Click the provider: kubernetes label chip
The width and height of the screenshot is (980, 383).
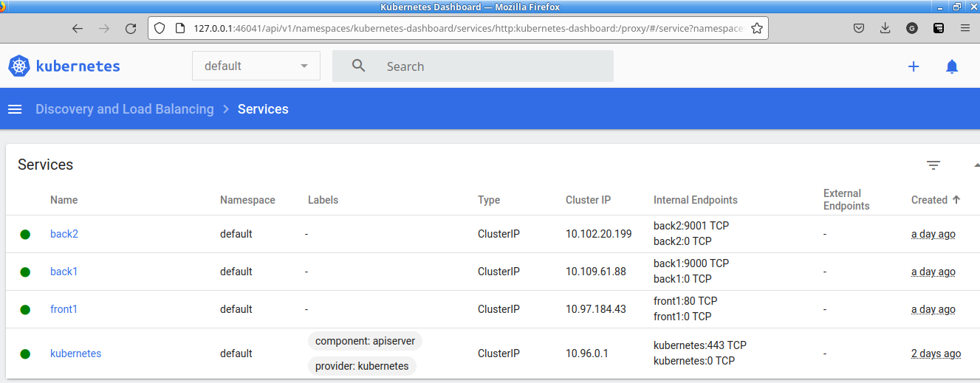click(362, 366)
